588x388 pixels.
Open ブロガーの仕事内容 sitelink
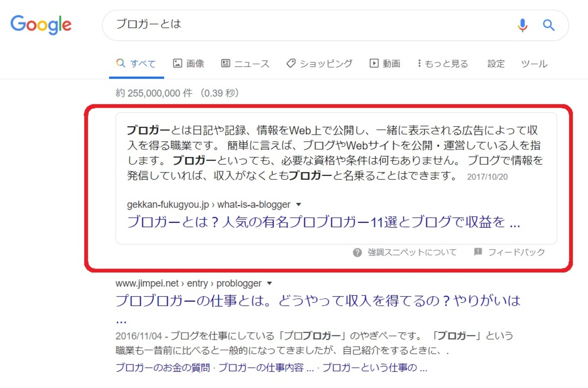point(267,368)
